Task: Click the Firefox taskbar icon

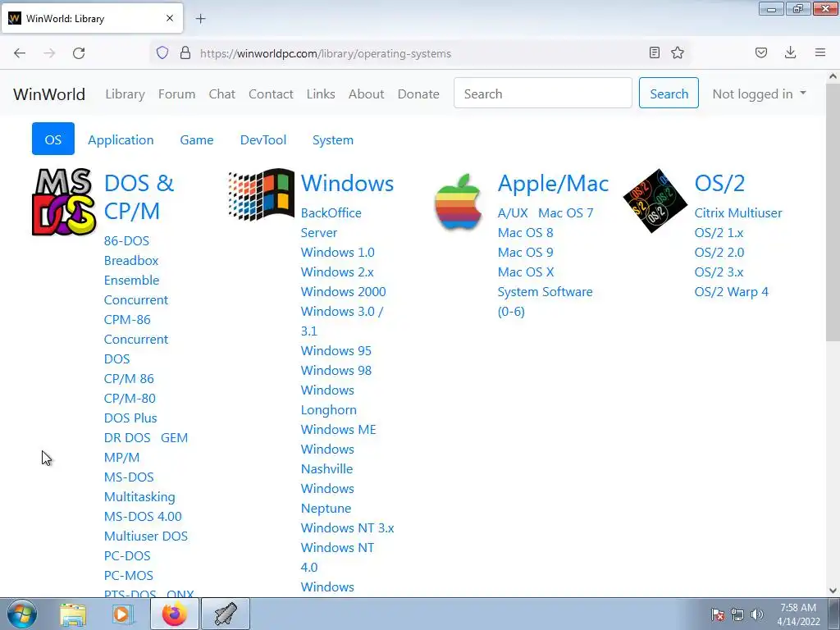Action: click(x=175, y=614)
